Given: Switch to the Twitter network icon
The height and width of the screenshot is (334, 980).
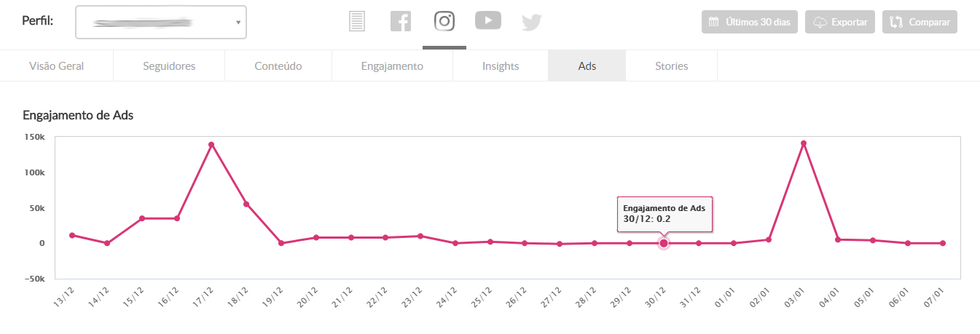Looking at the screenshot, I should coord(532,23).
